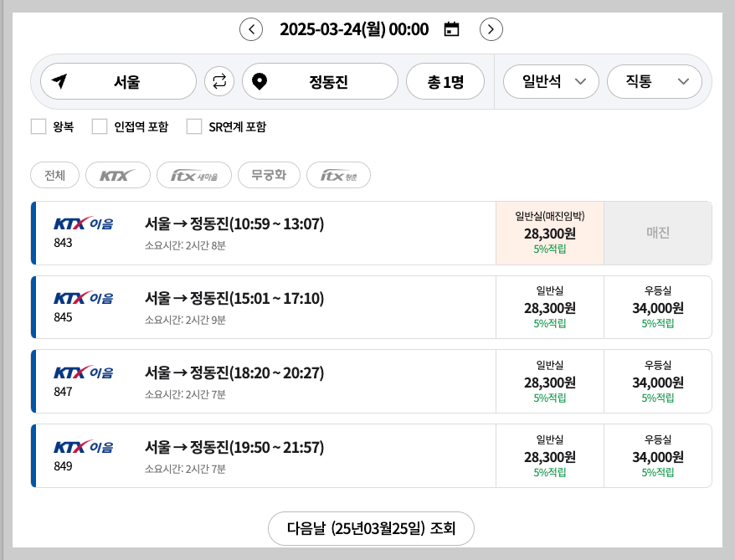Open the 일반석 seat class dropdown

[550, 81]
